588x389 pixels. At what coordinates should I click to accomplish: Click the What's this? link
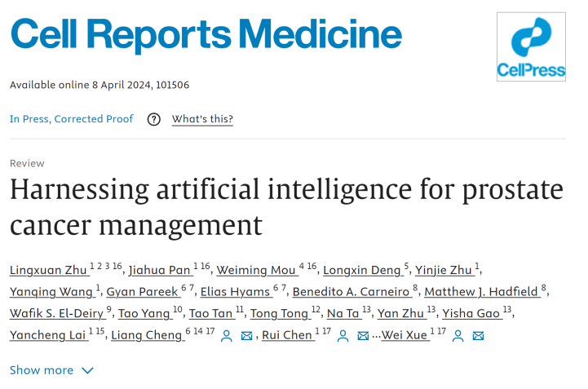[x=202, y=119]
